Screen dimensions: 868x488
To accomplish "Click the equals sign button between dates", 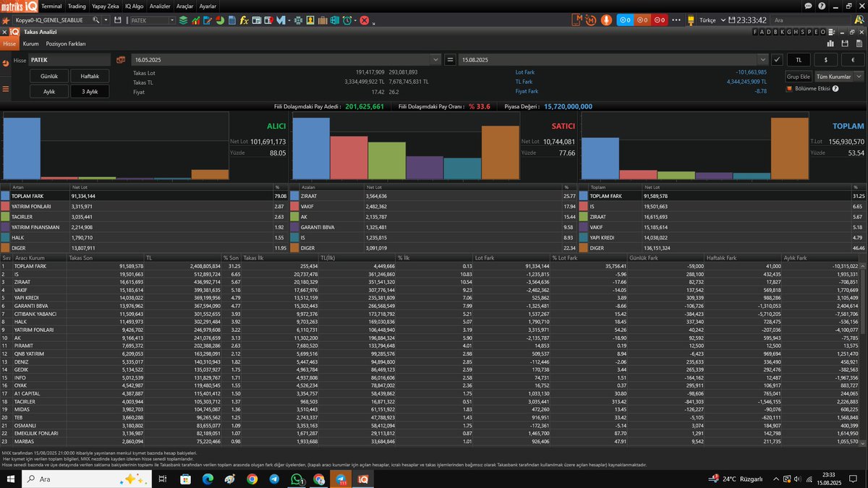I will click(450, 60).
